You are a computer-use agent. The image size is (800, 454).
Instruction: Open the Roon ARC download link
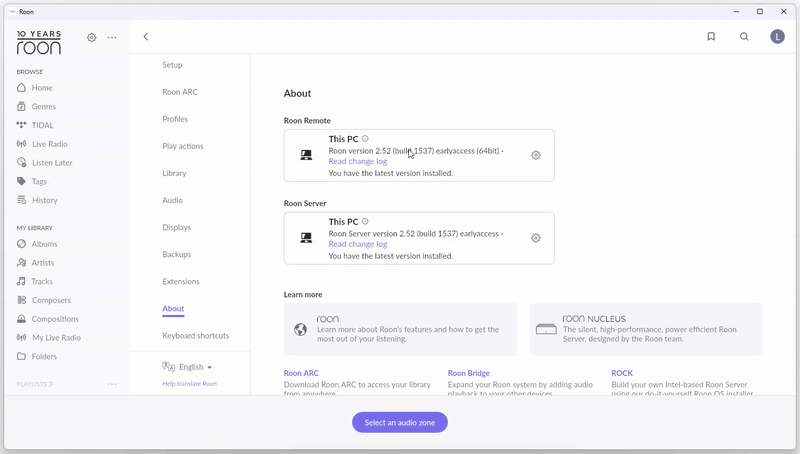pos(301,373)
